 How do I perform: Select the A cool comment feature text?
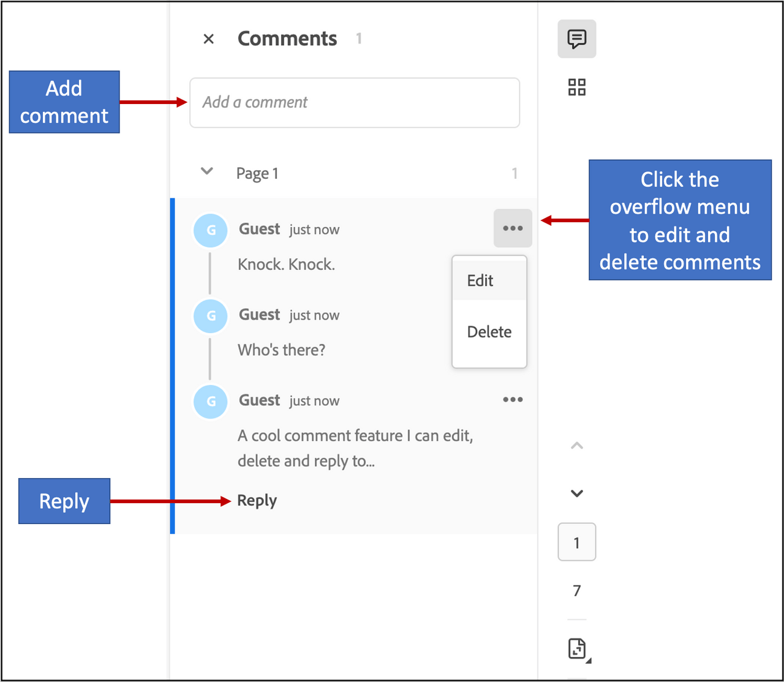point(355,448)
